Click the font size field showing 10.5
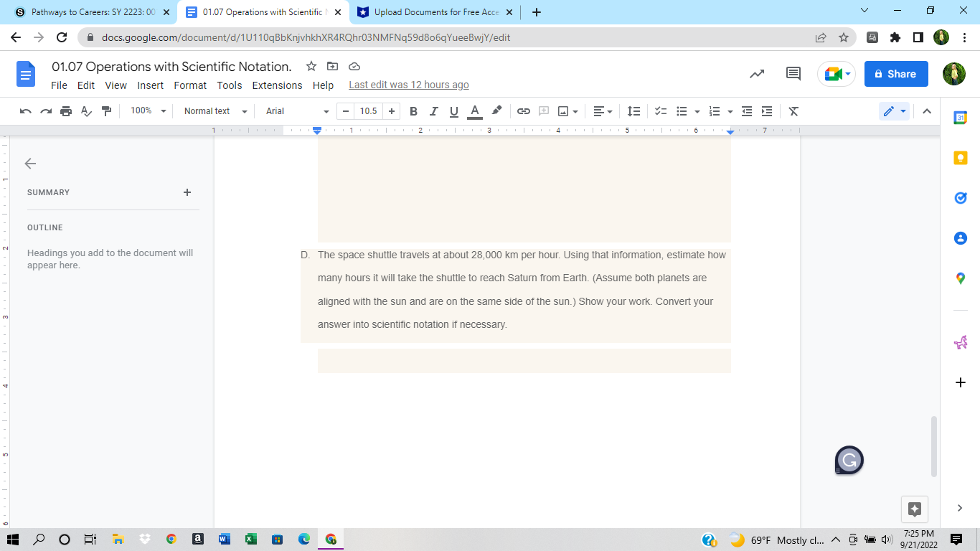 [369, 111]
